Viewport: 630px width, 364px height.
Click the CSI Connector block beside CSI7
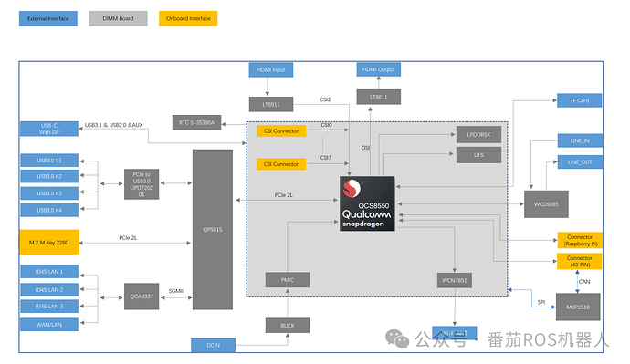281,164
